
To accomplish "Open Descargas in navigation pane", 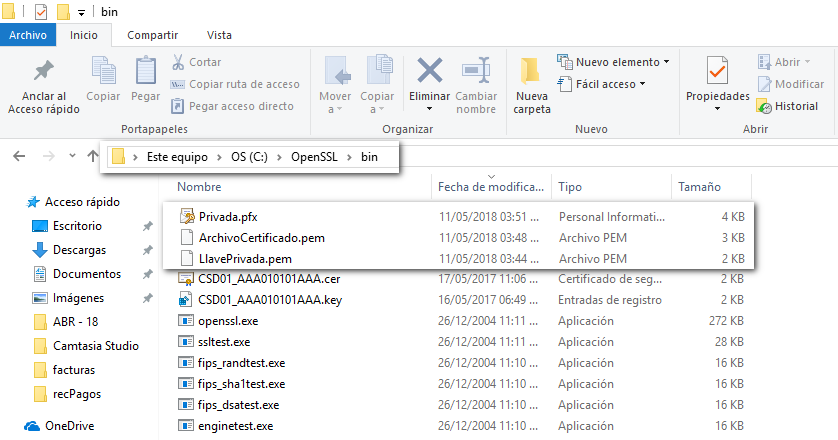I will point(79,250).
